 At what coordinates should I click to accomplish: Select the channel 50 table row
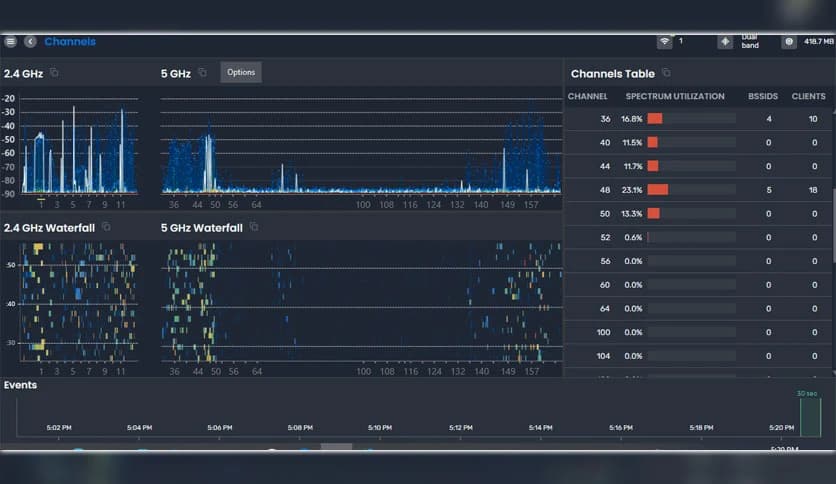(x=698, y=214)
